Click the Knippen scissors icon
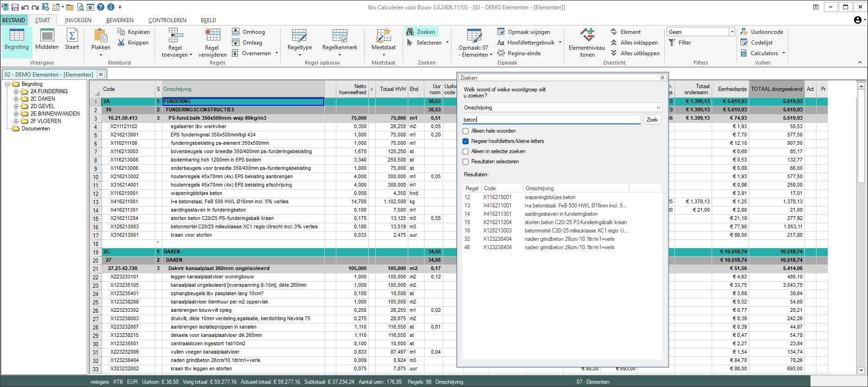 (x=133, y=42)
